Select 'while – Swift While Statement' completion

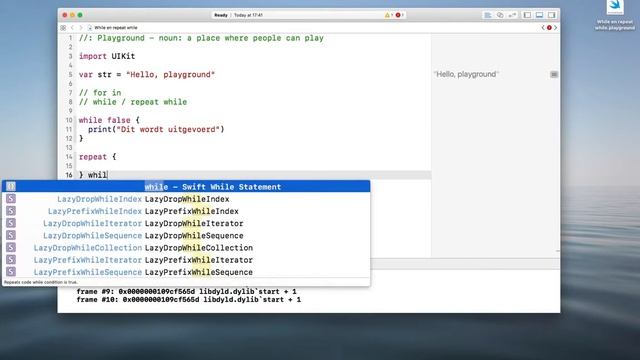pyautogui.click(x=186, y=187)
